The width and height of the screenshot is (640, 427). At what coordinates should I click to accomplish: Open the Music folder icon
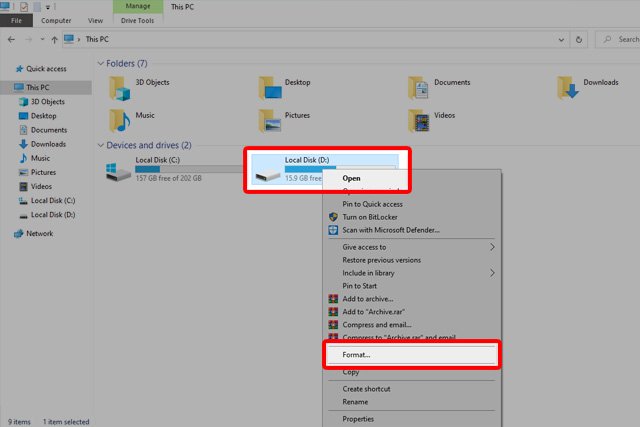click(121, 121)
